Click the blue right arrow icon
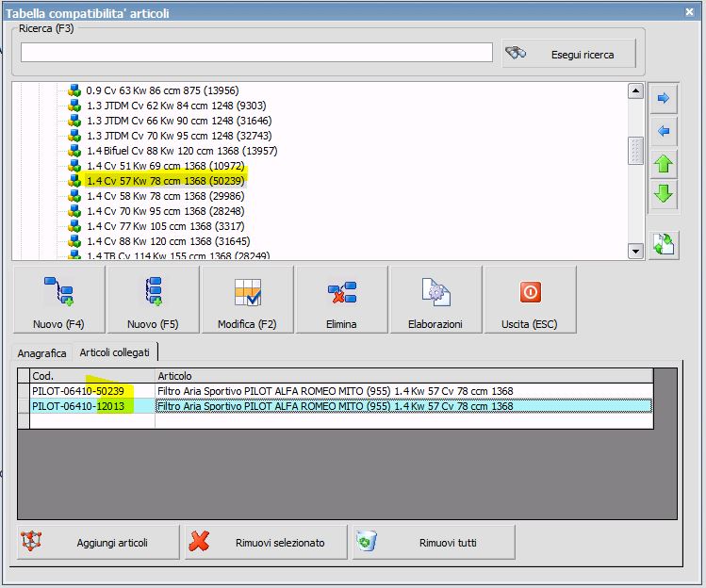 (x=664, y=98)
